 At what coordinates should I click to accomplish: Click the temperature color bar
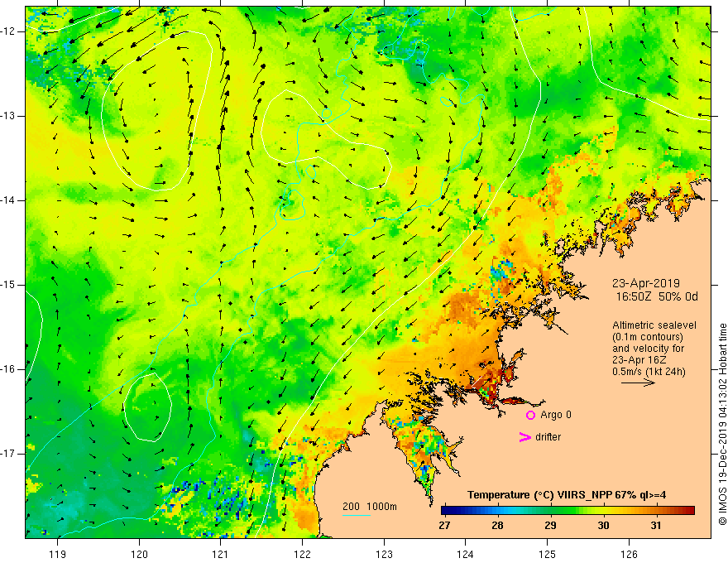click(568, 511)
